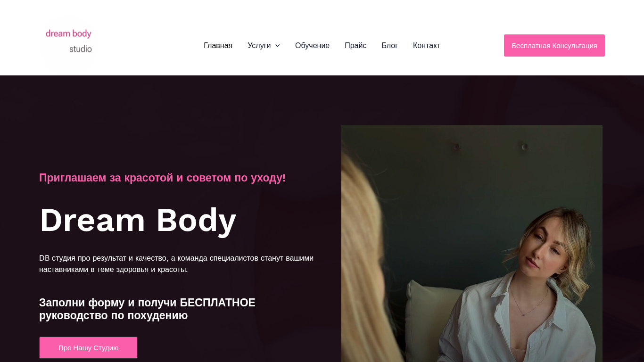The image size is (644, 362).
Task: Visit the Блог section
Action: tap(389, 46)
